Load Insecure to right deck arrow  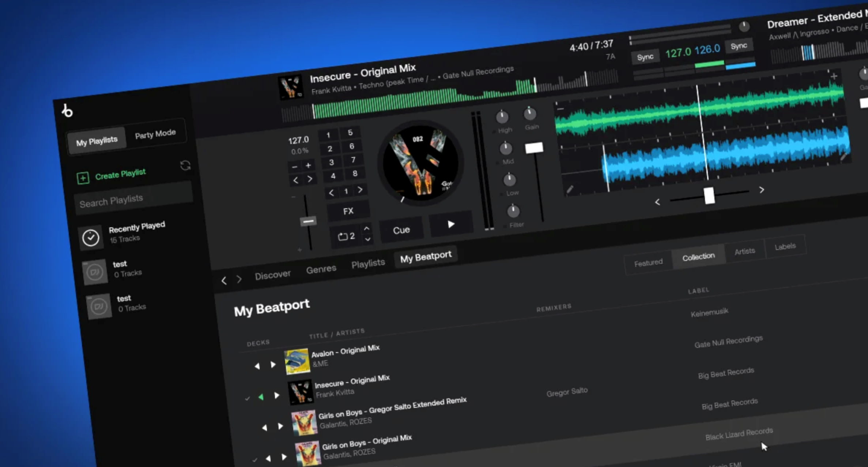tap(277, 395)
